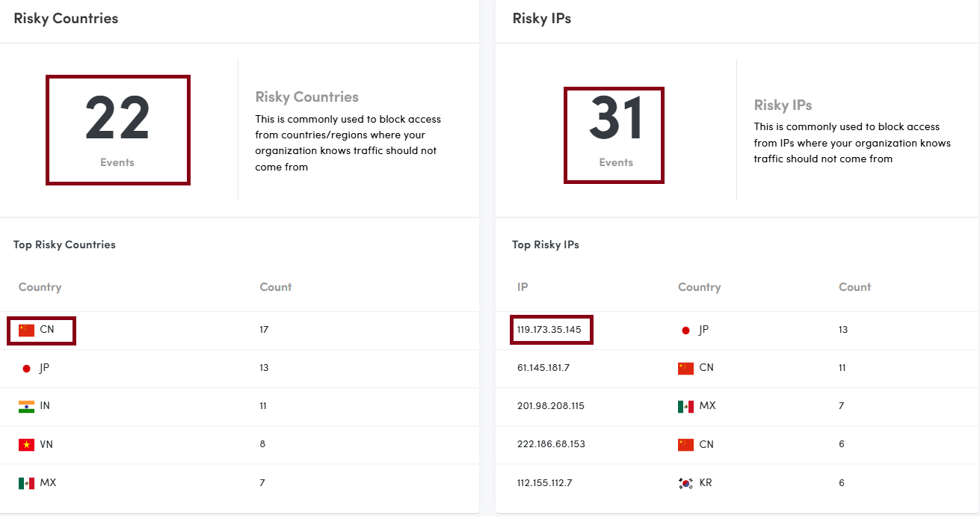Click the Japan flag in Top Risky Countries
980x516 pixels.
[x=27, y=368]
